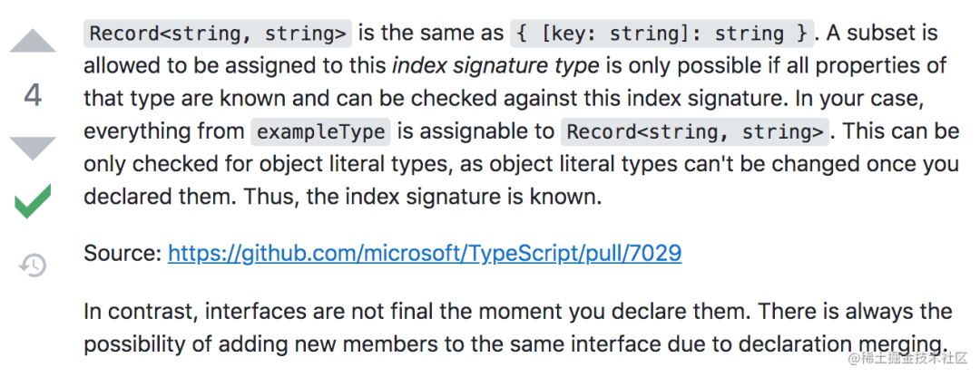Click the vote count number 4
Screen dimensions: 980x377
(33, 95)
